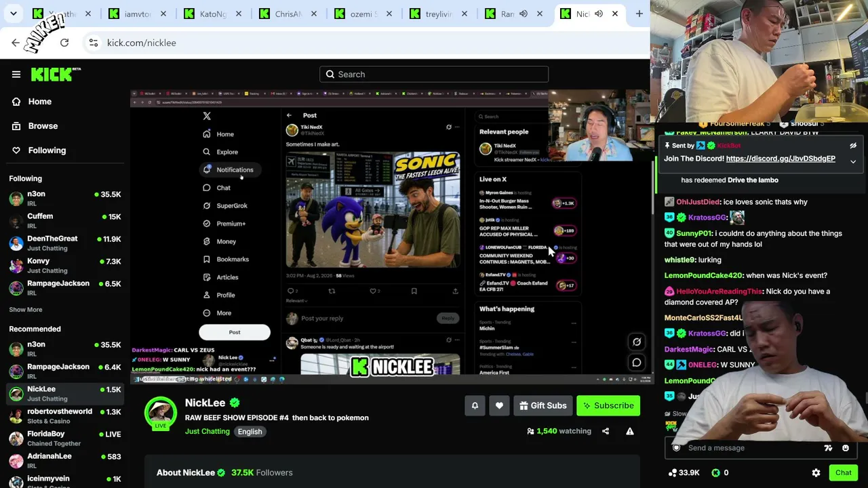This screenshot has height=488, width=868.
Task: Open chat settings gear
Action: [816, 473]
